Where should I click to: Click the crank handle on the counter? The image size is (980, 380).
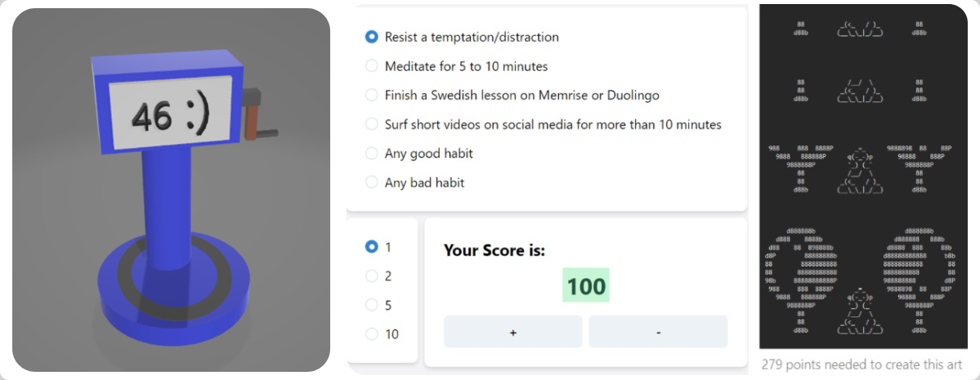[x=257, y=115]
